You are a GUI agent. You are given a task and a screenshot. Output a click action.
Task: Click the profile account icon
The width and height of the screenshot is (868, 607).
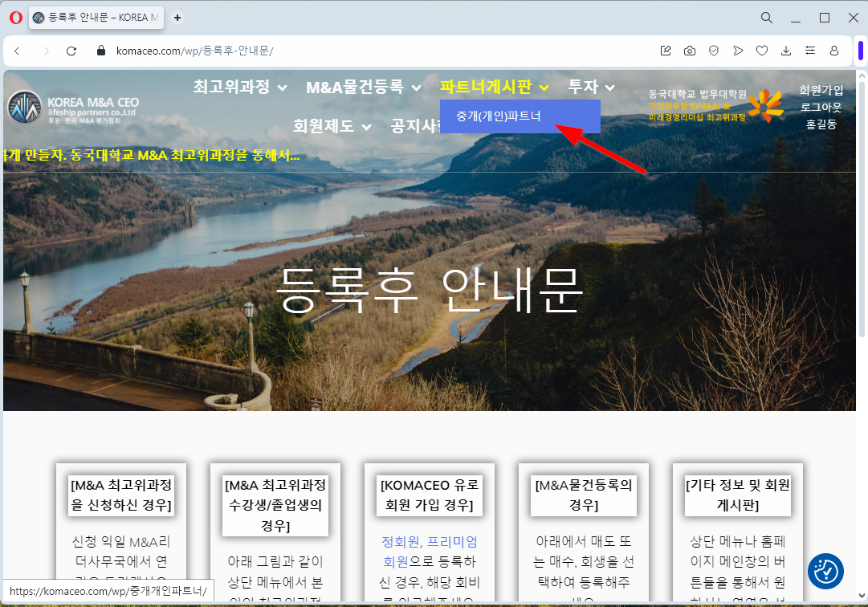click(x=834, y=51)
